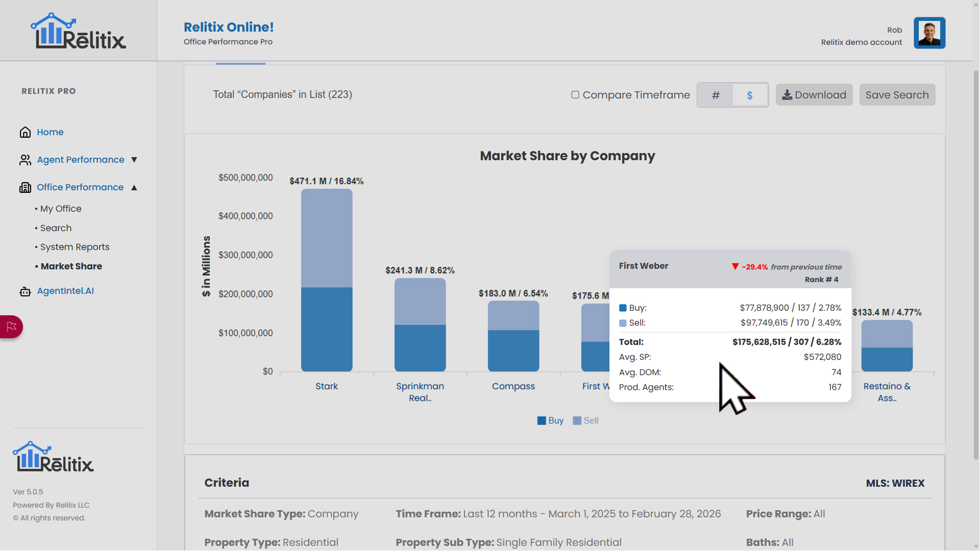Click the blue Buy legend swatch
The image size is (980, 551).
point(542,420)
